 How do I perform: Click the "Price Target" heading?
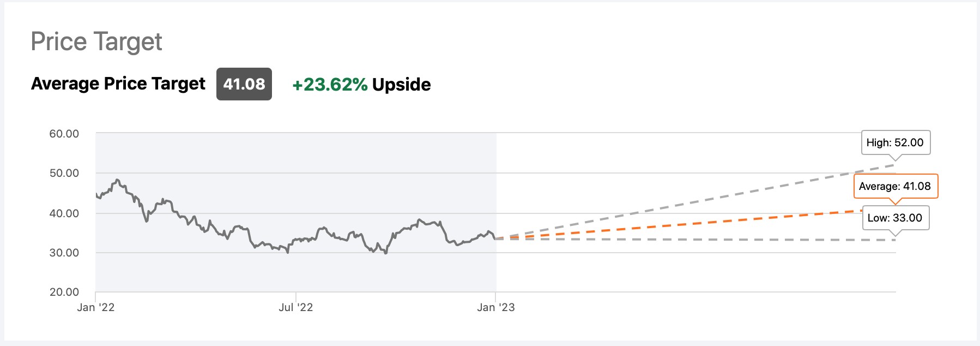coord(96,42)
